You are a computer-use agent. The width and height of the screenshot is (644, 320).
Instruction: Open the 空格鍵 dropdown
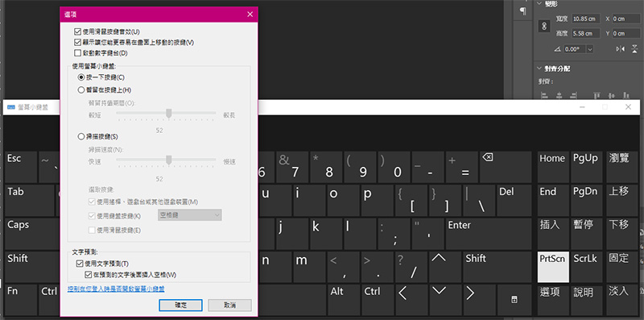coord(190,214)
